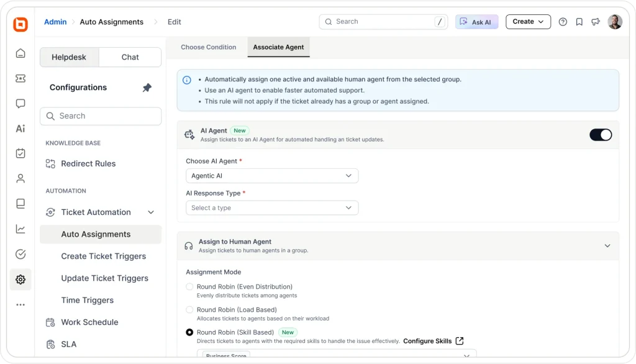Open the Chat bubble icon in left rail

tap(20, 104)
